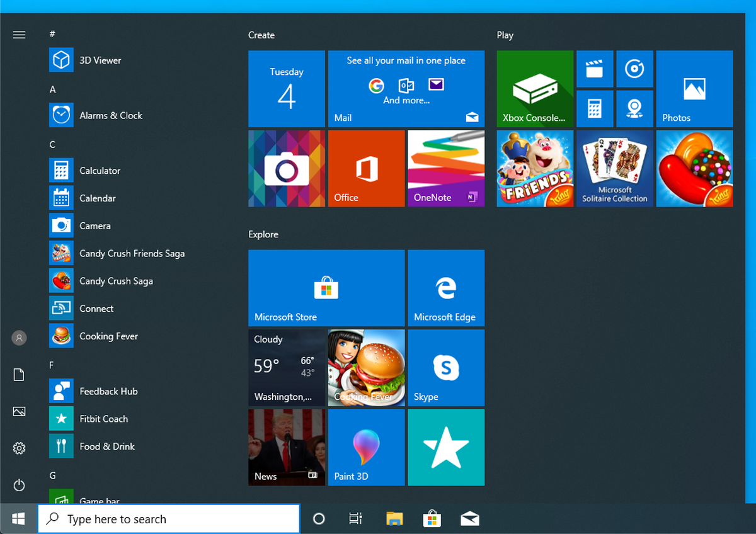Open File Explorer from the taskbar
The width and height of the screenshot is (756, 534).
[x=394, y=518]
